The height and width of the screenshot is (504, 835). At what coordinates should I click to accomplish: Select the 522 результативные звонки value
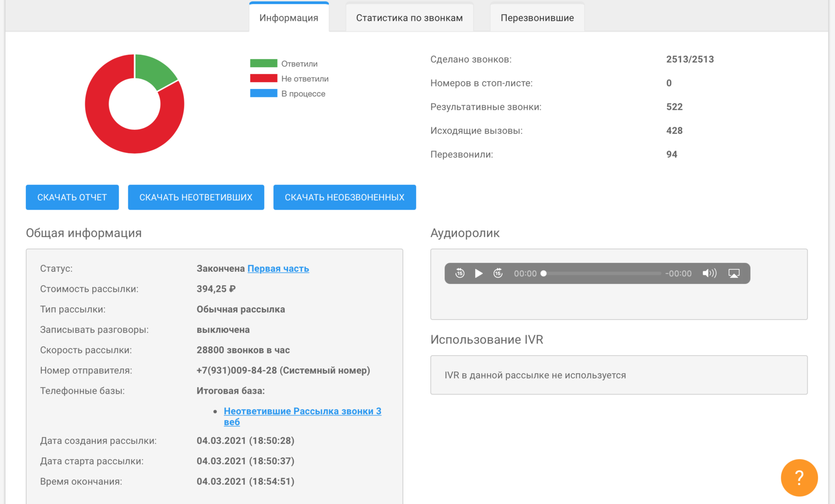coord(674,107)
